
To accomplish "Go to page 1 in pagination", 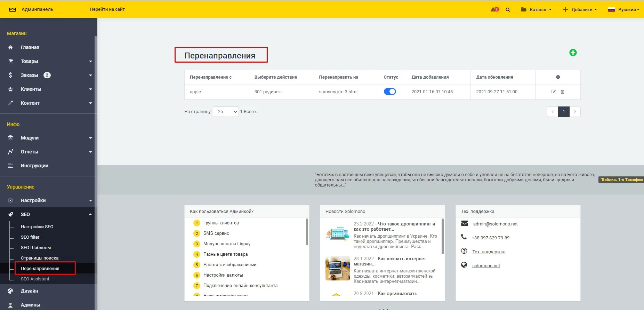I will 564,112.
